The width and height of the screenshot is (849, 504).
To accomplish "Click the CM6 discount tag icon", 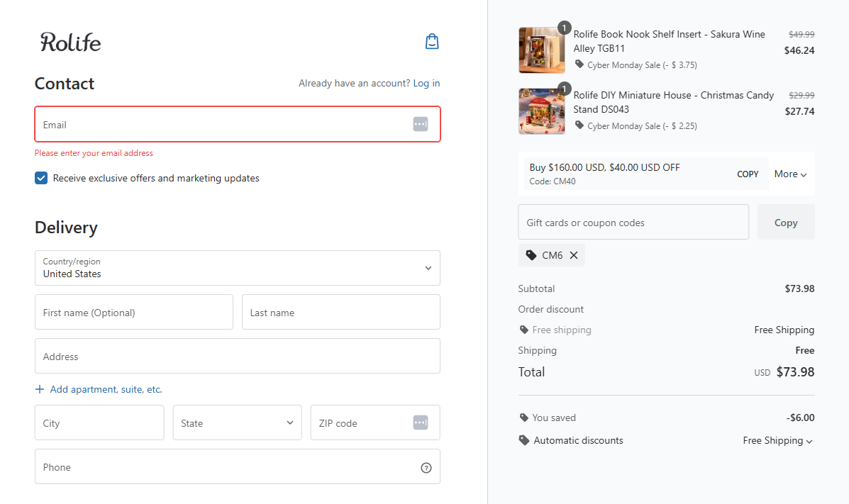I will point(531,255).
